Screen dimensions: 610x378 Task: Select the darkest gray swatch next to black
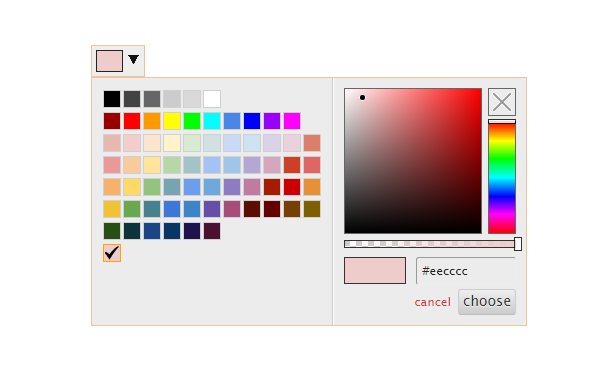(132, 99)
